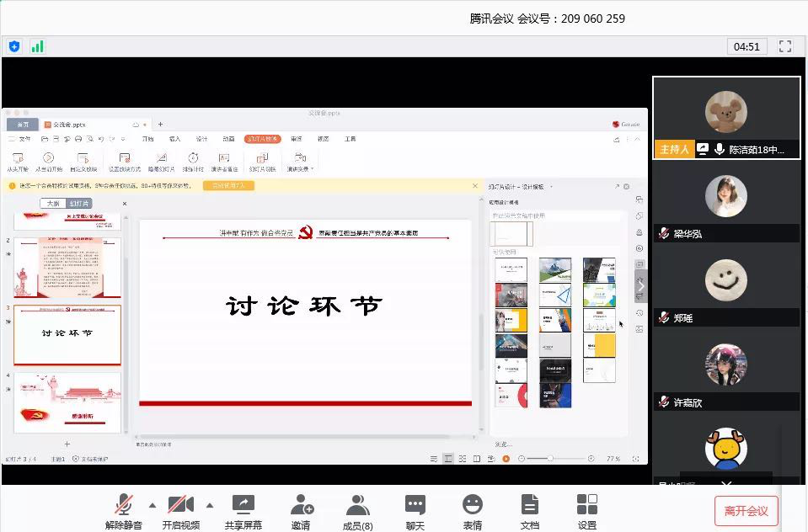Image resolution: width=808 pixels, height=532 pixels.
Task: Enter full screen with top-right icon
Action: coord(784,46)
